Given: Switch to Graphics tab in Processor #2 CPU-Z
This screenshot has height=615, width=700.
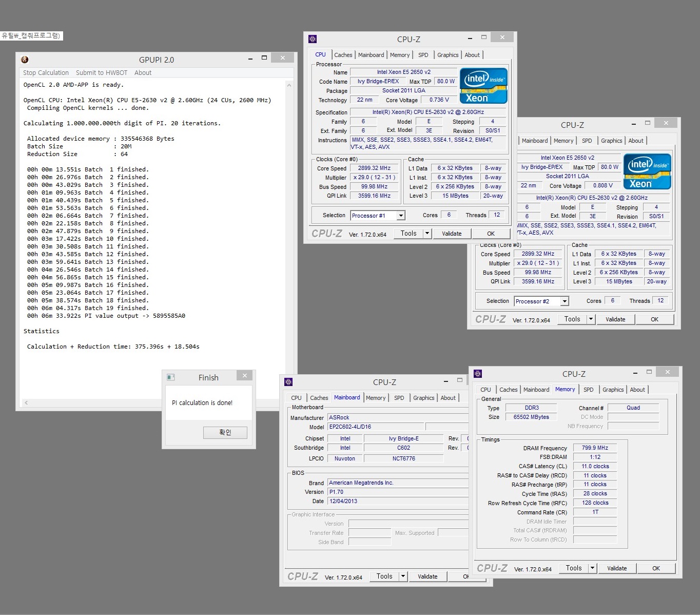Looking at the screenshot, I should (612, 141).
